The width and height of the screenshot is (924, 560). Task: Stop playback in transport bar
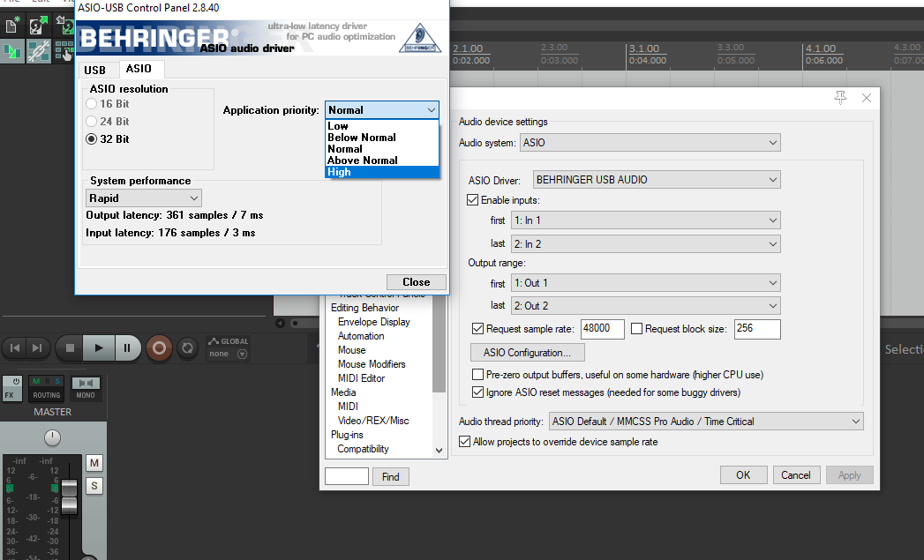tap(70, 348)
